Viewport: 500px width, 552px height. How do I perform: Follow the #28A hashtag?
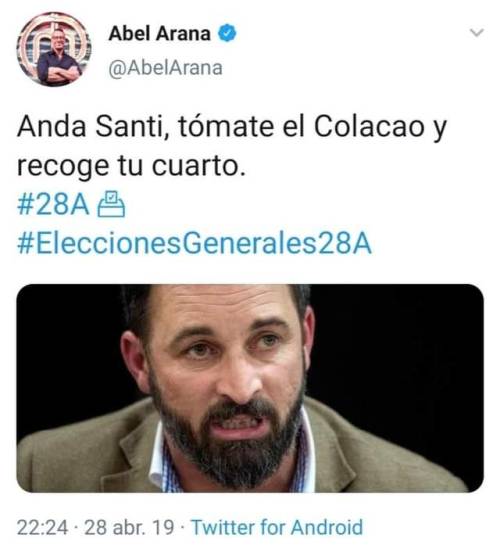tap(53, 205)
